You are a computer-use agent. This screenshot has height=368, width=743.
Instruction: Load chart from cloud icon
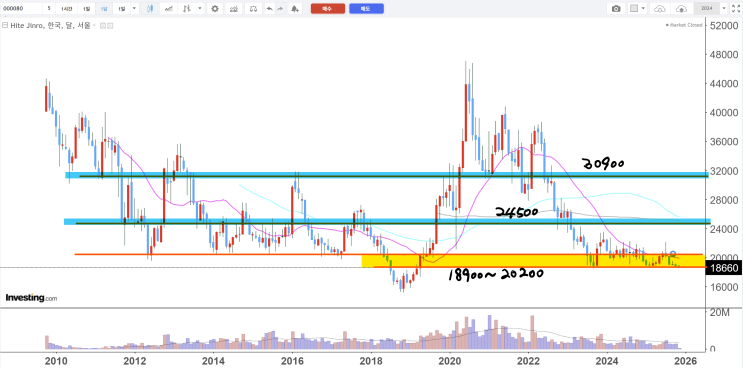pos(660,9)
